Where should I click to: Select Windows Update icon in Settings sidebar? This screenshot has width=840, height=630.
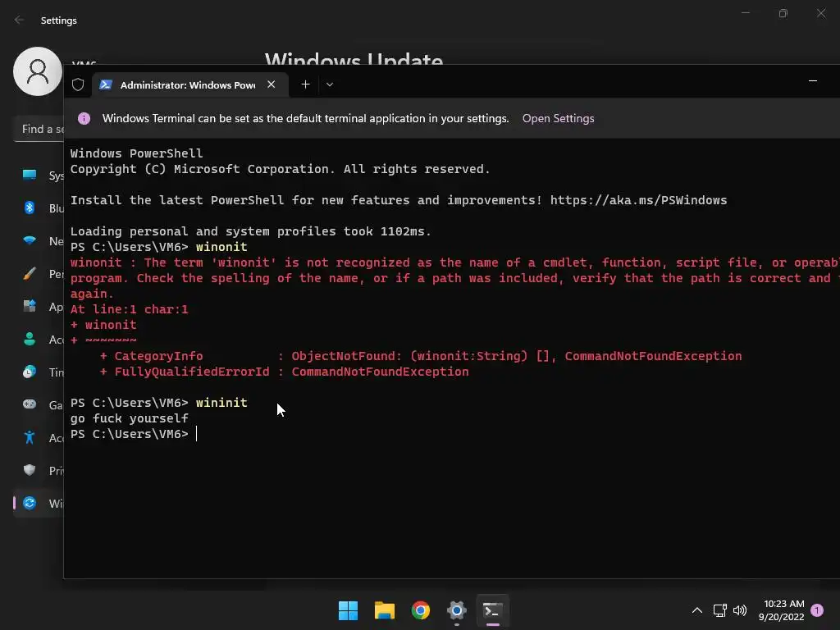[30, 503]
